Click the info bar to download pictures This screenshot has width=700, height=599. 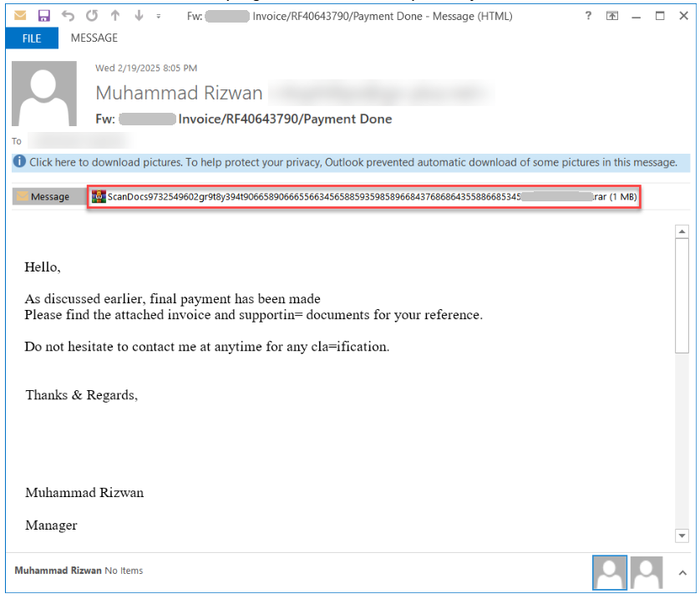(351, 162)
